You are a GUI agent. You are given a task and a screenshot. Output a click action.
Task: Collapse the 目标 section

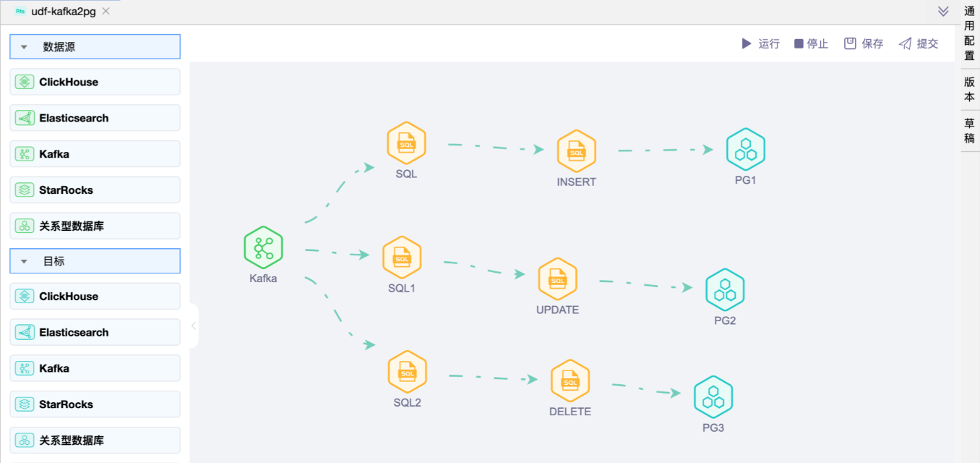coord(24,262)
